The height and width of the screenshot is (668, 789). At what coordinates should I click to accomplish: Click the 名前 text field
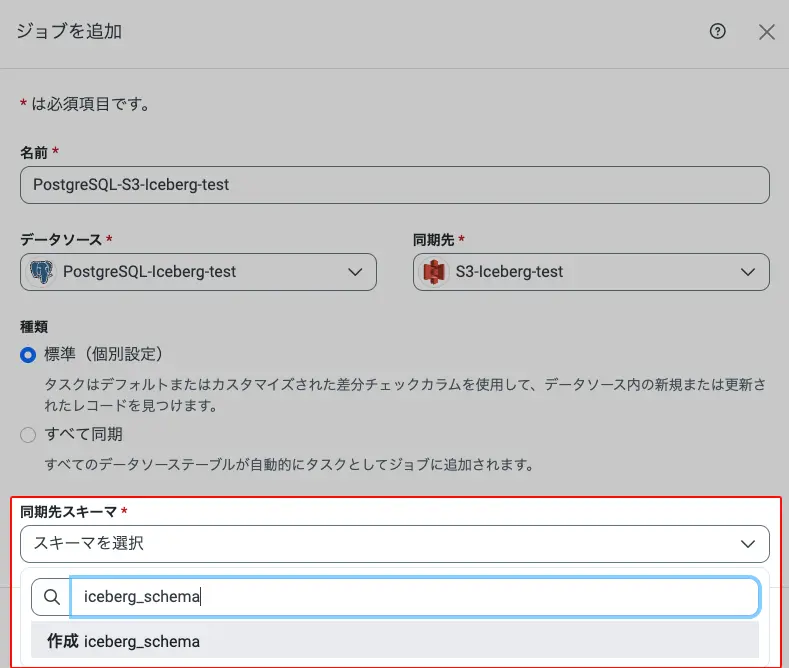tap(394, 185)
